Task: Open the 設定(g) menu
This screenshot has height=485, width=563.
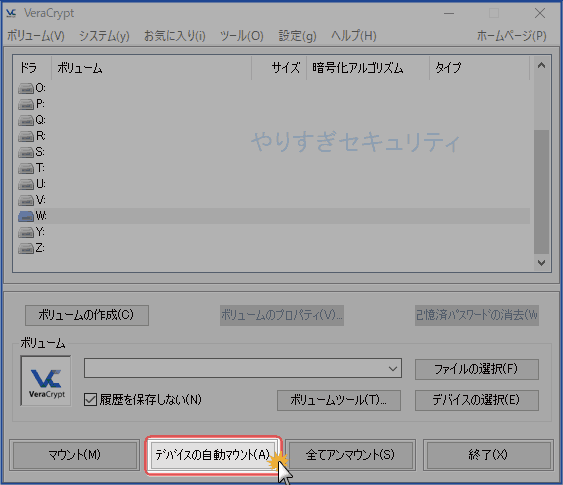Action: [x=297, y=36]
